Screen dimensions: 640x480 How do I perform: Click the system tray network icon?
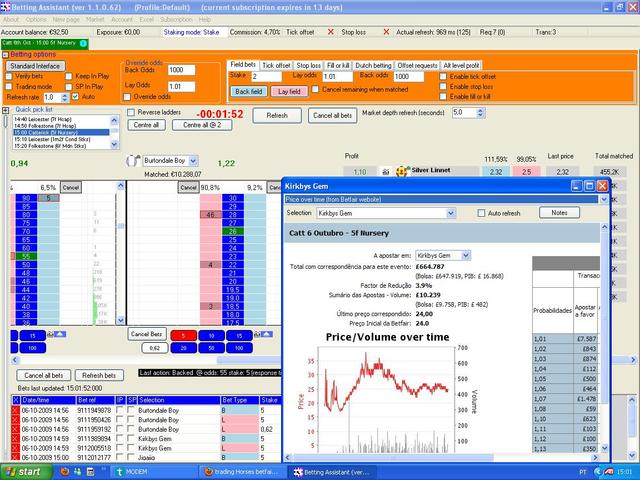608,472
